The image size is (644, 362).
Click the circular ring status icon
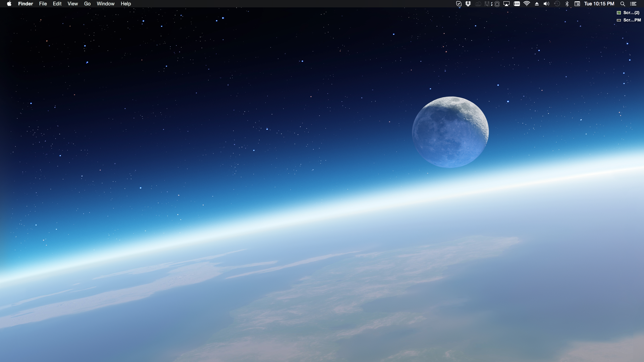497,4
